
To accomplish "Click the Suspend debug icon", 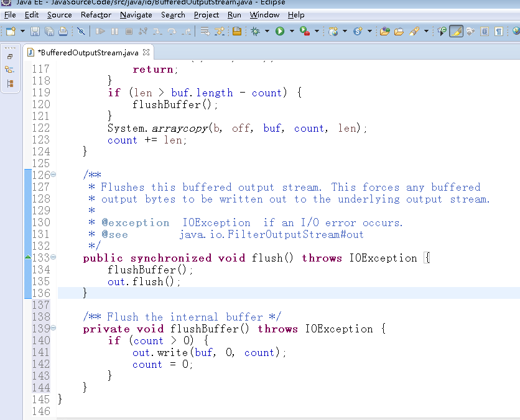I will click(114, 31).
